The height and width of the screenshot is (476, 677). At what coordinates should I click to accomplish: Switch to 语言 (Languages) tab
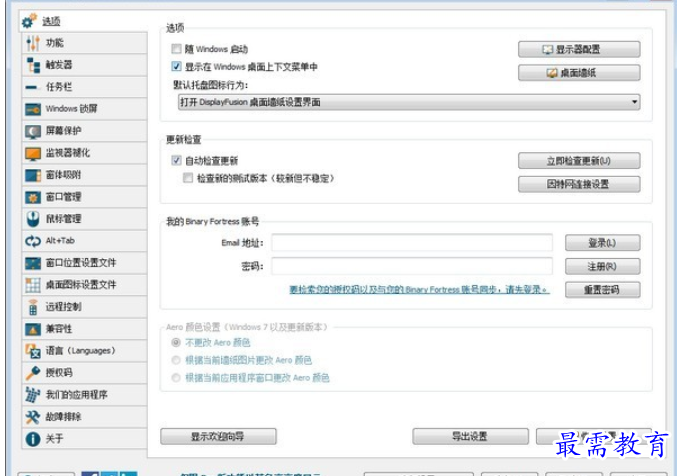point(85,351)
